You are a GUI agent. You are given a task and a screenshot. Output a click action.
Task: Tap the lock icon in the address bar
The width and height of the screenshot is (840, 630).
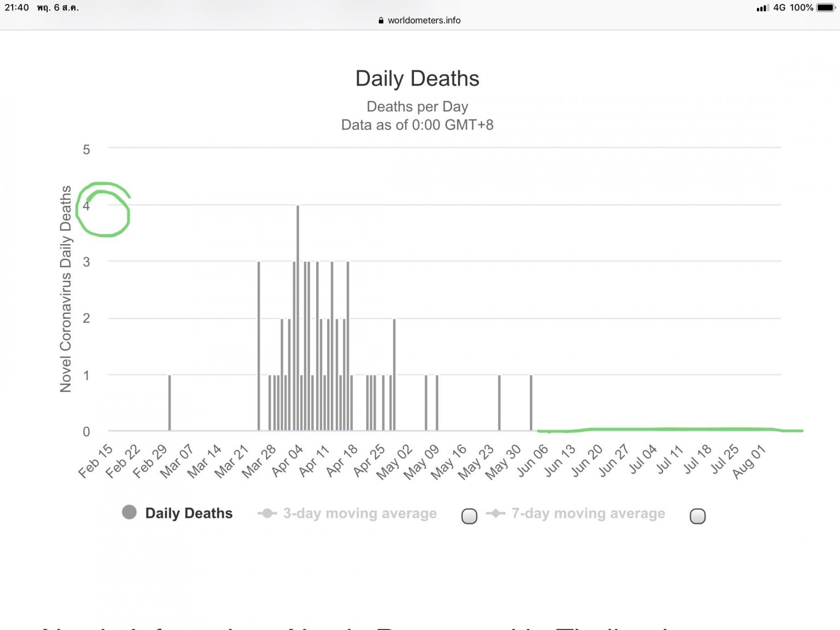(x=381, y=20)
